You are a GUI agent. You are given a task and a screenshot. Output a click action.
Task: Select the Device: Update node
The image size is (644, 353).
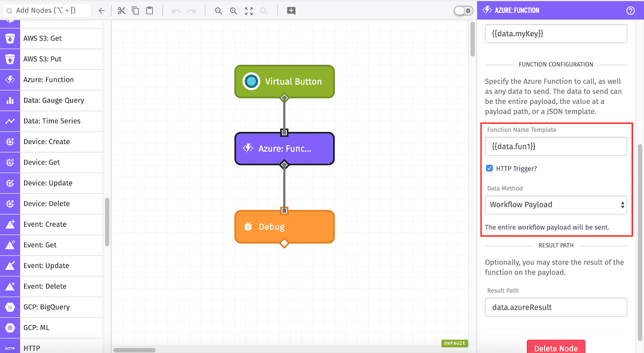click(52, 183)
